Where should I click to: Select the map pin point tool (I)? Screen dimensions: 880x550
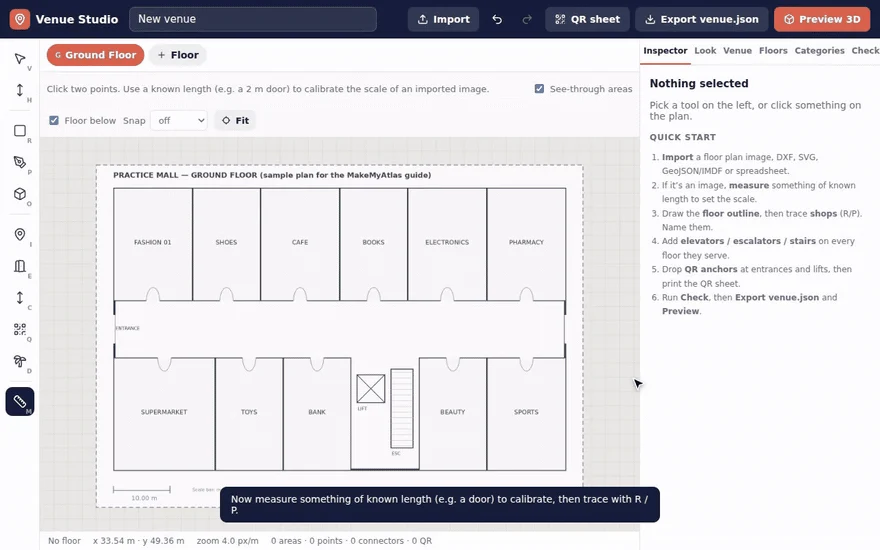point(20,234)
